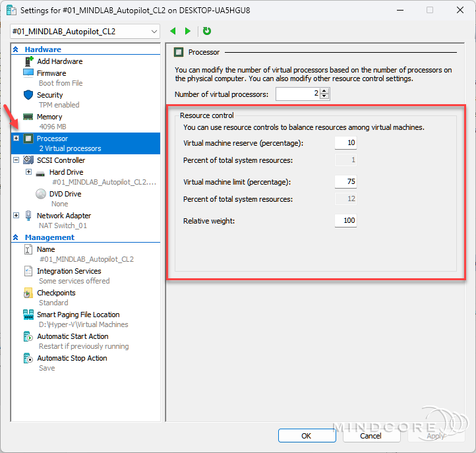
Task: Click the Processor chip icon in tree
Action: pos(28,138)
